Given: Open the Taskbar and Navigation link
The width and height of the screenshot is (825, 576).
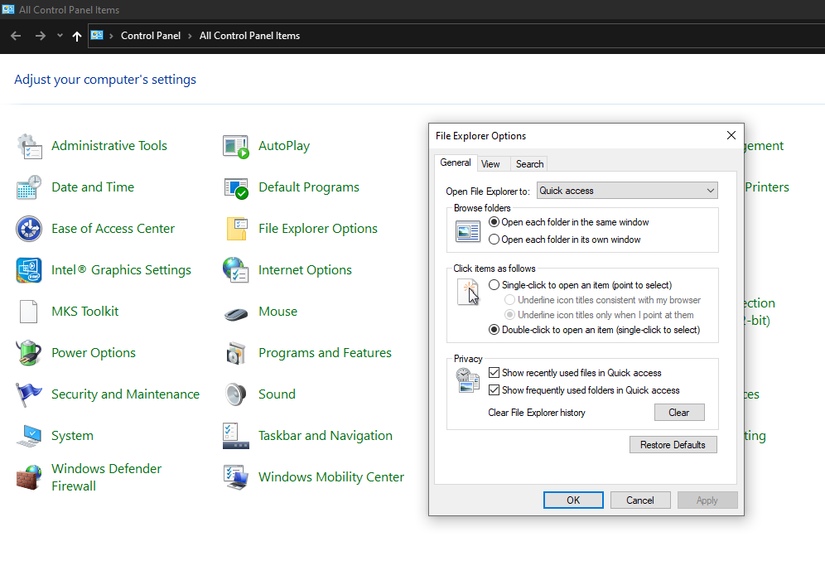Looking at the screenshot, I should click(325, 436).
